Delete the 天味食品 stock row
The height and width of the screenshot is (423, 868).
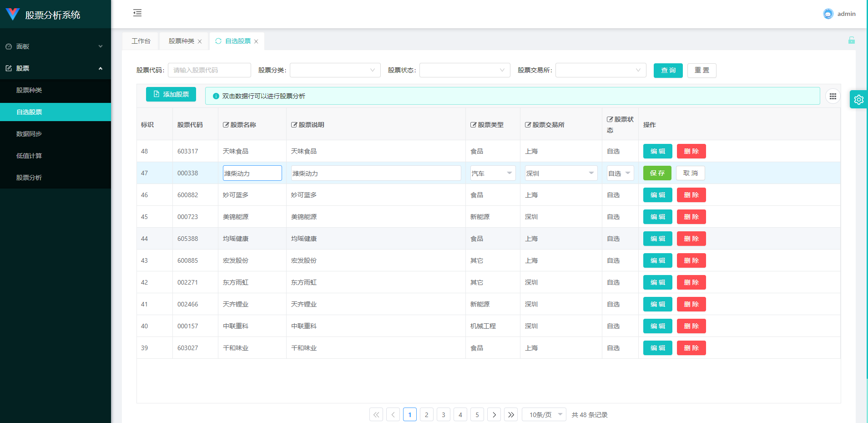(691, 151)
